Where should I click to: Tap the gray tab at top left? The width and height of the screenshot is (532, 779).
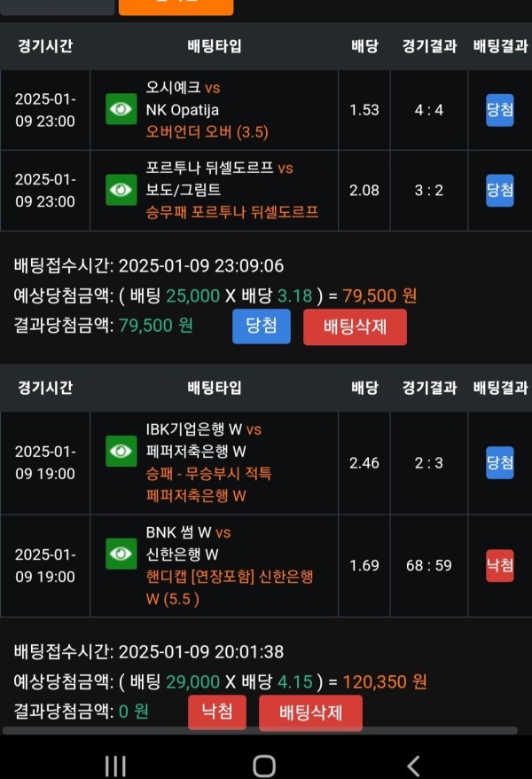[x=57, y=7]
